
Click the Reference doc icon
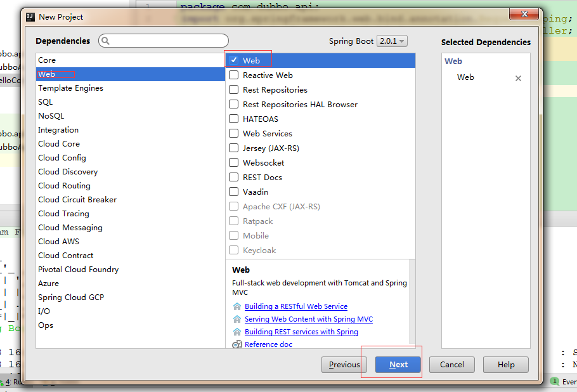point(237,344)
